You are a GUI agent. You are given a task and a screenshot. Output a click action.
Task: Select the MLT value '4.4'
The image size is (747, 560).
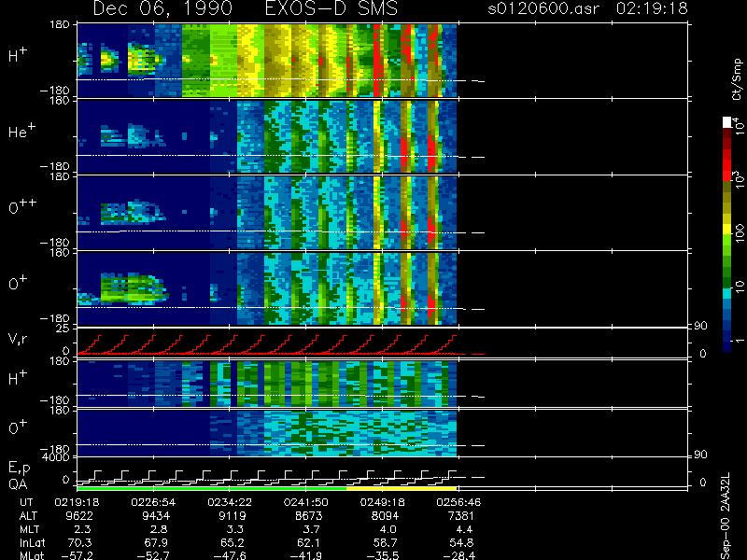pyautogui.click(x=463, y=529)
